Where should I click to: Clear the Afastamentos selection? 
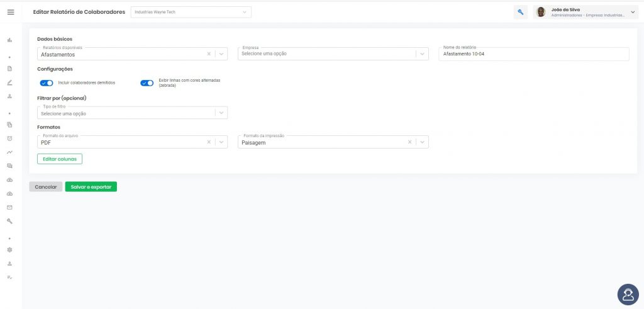point(209,54)
